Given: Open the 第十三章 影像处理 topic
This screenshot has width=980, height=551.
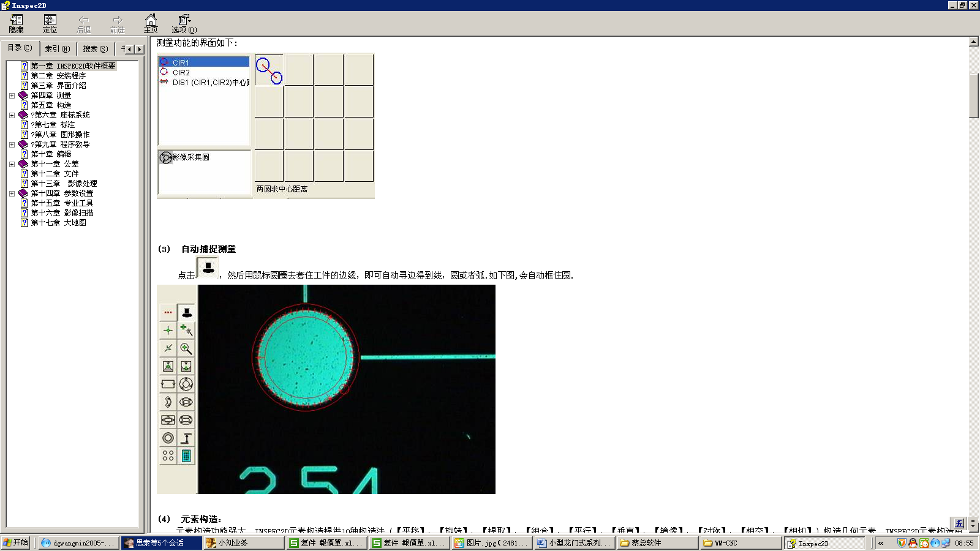Looking at the screenshot, I should [64, 184].
